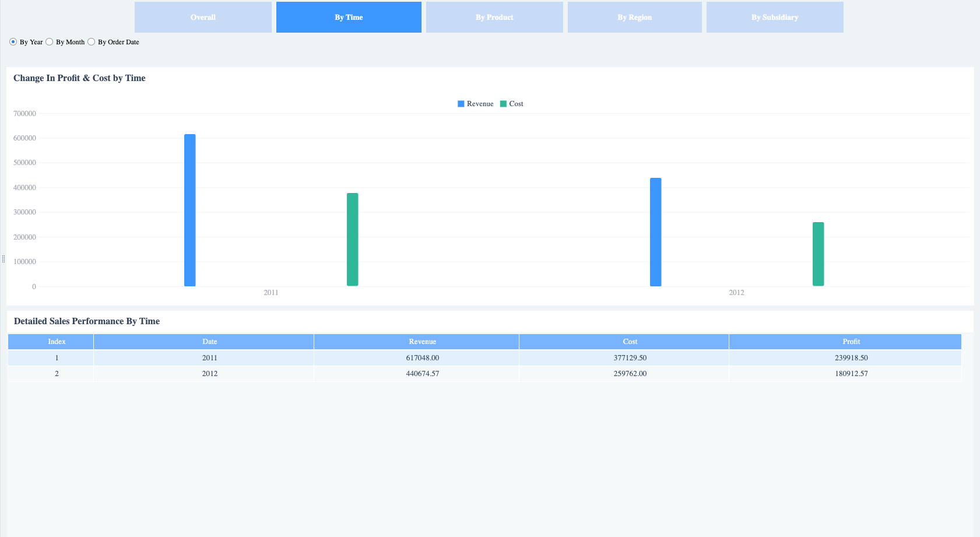Click the 2011 Cost bar in the chart

tap(352, 239)
